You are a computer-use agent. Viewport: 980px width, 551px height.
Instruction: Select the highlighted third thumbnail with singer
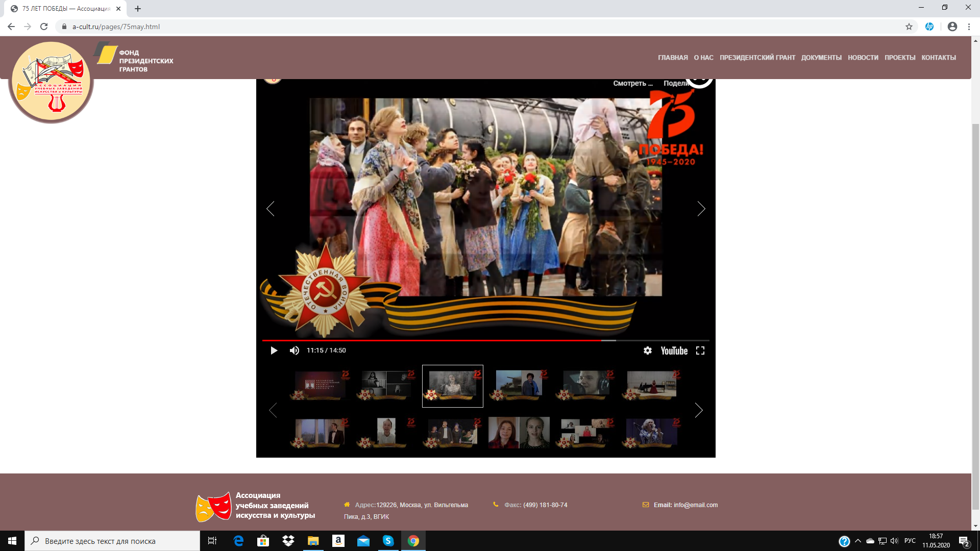pyautogui.click(x=453, y=386)
